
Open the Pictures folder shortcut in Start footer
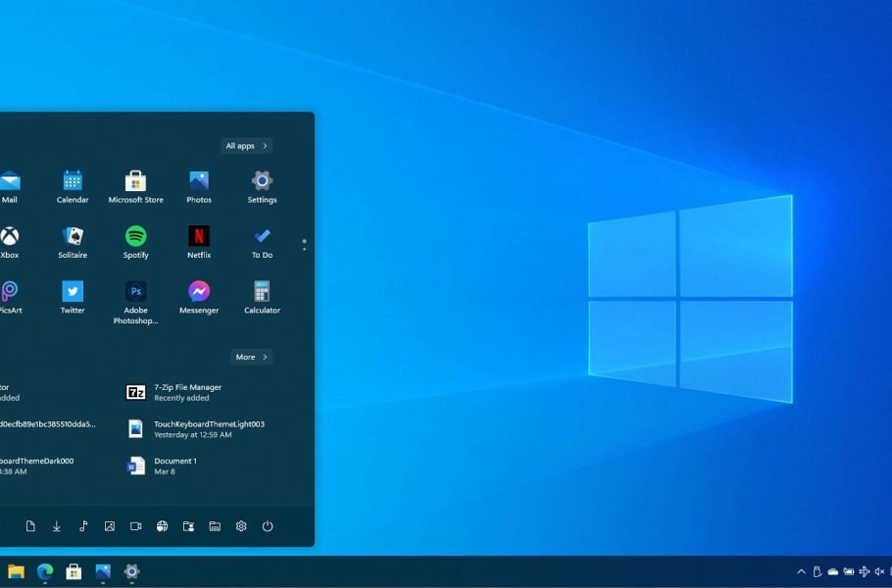tap(110, 526)
